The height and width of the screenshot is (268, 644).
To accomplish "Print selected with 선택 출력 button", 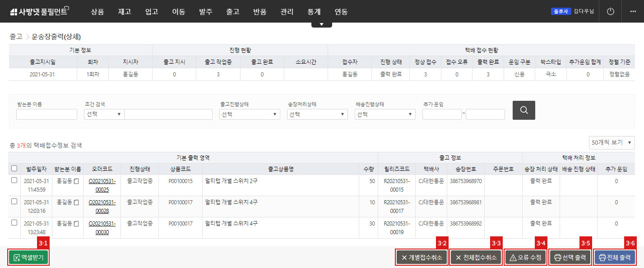I will pos(570,258).
